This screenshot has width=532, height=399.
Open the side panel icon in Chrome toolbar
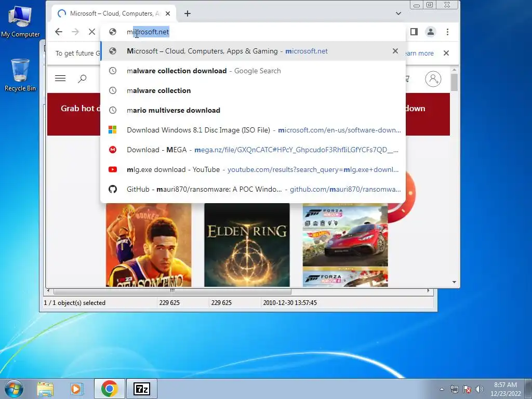click(x=414, y=32)
